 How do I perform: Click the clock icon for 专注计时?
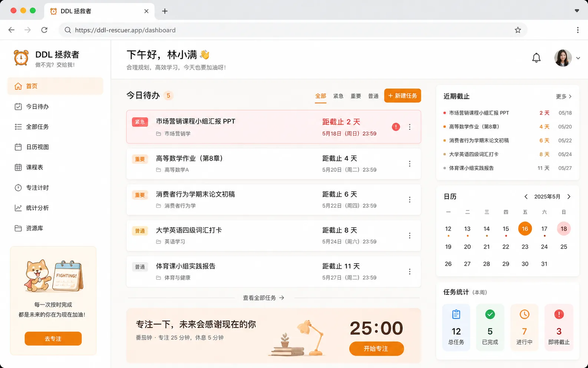[x=18, y=188]
